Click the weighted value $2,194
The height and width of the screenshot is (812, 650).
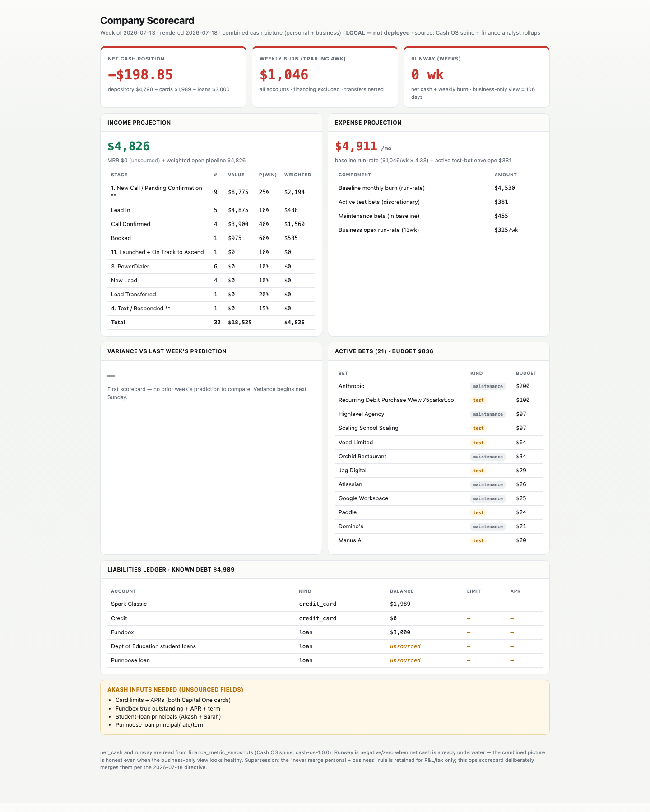[294, 192]
